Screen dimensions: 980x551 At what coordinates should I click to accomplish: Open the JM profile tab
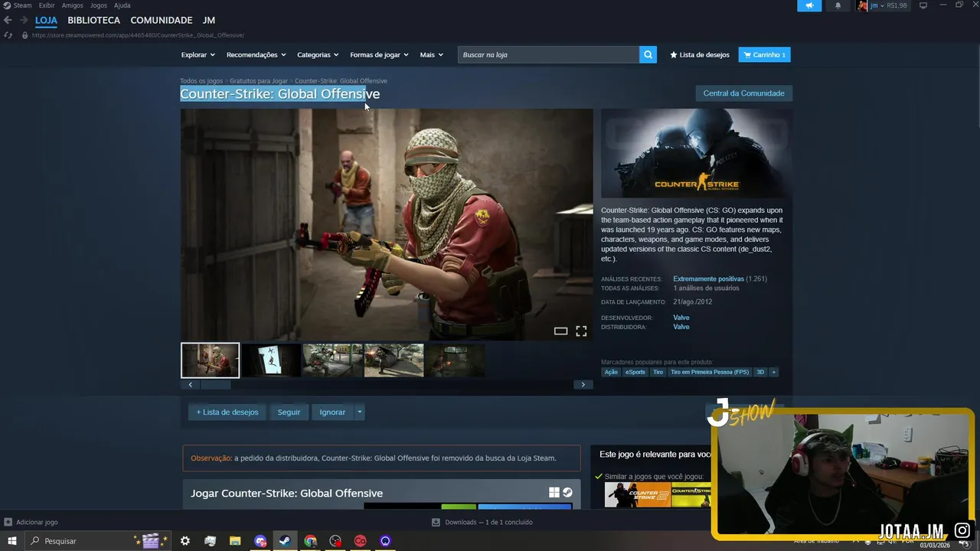(x=208, y=20)
